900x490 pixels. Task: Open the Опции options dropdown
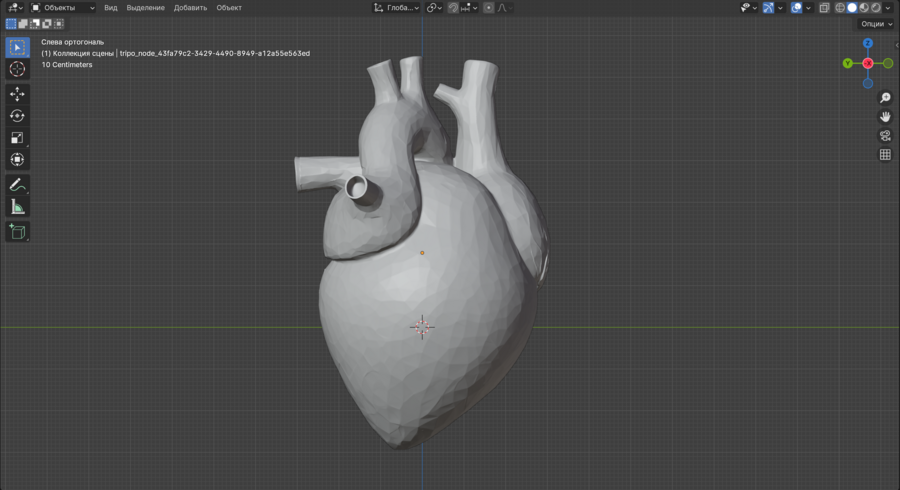[x=875, y=24]
